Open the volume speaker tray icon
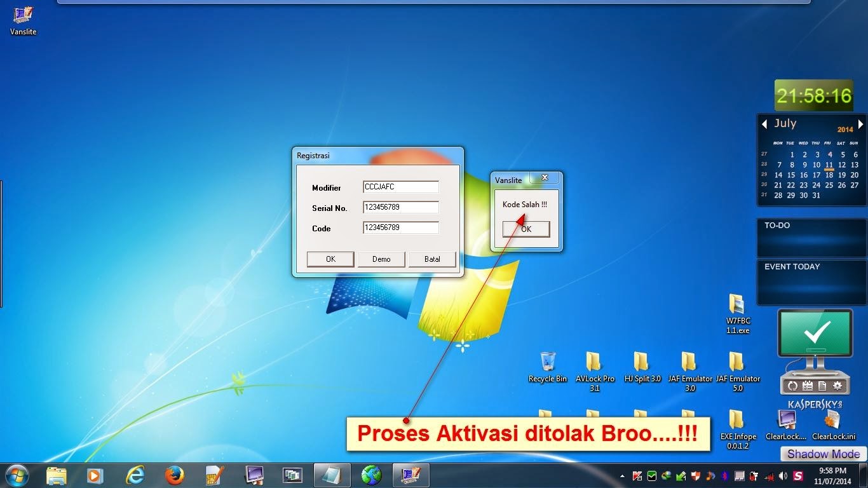Screen dimensions: 868x488 783,476
